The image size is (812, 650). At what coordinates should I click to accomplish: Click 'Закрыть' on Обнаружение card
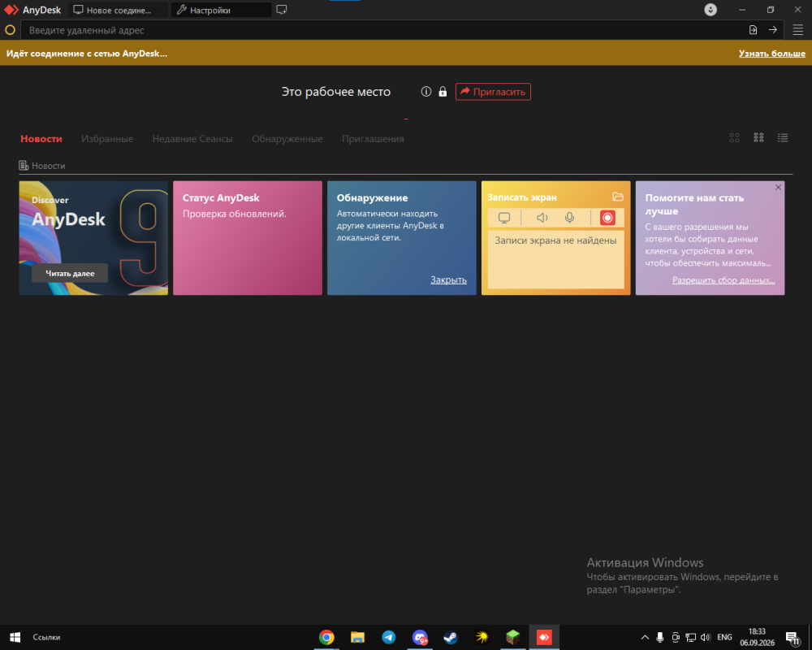coord(448,279)
